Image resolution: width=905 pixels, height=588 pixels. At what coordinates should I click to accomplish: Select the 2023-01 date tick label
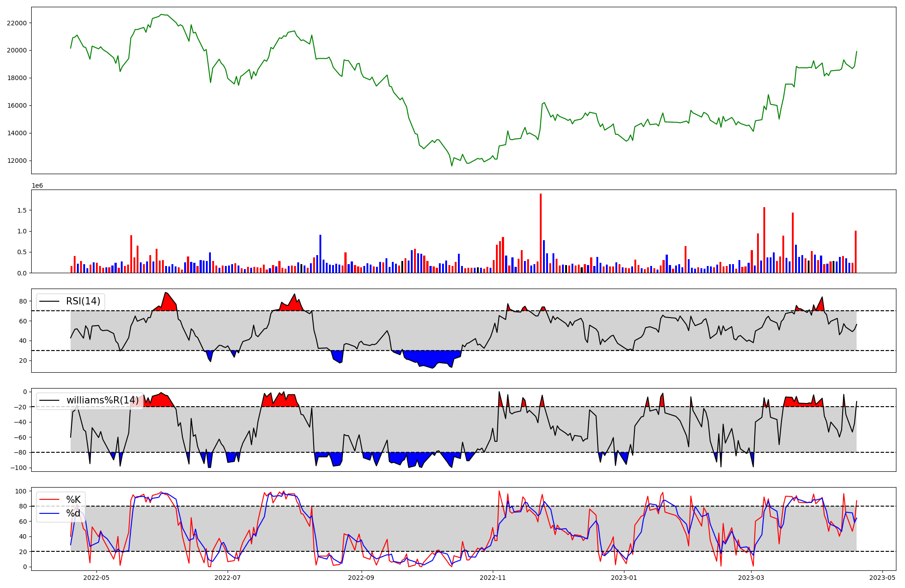pos(624,578)
